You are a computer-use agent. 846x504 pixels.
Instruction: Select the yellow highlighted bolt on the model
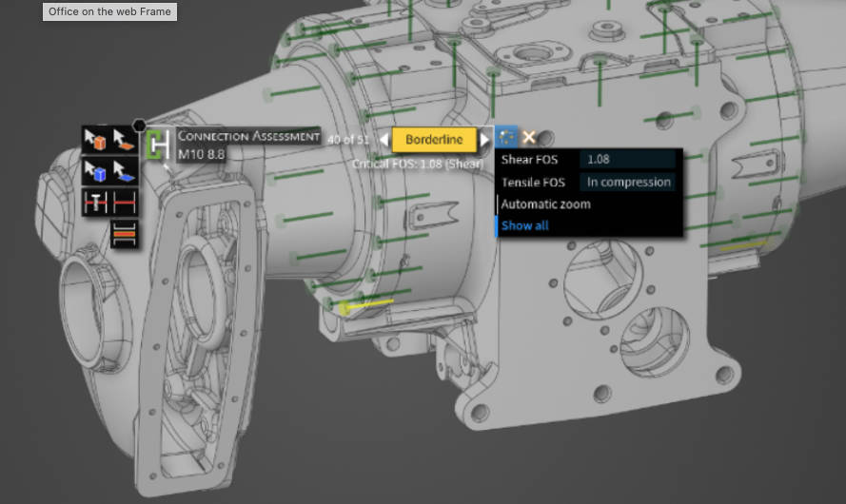[x=366, y=304]
